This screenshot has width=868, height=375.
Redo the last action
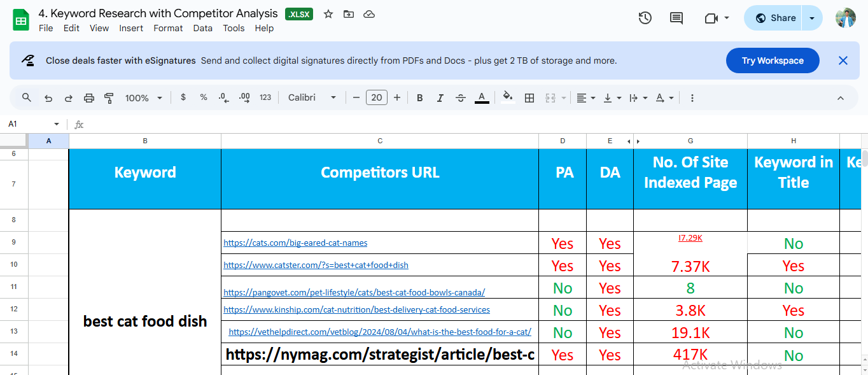click(x=69, y=97)
